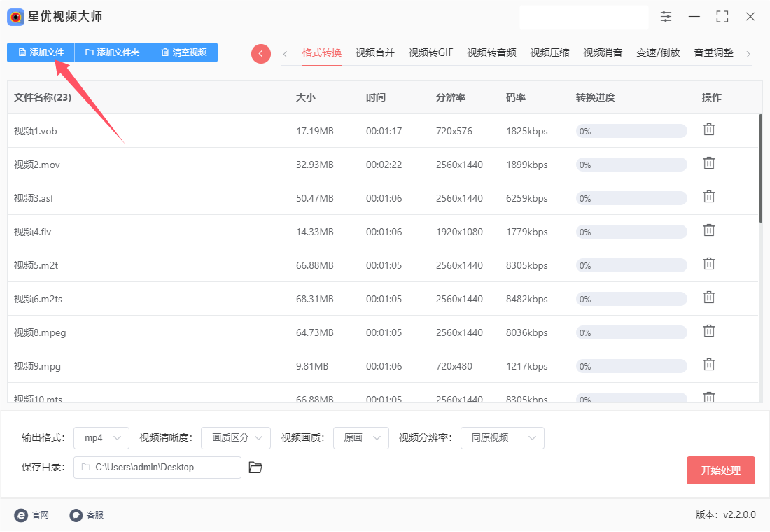Image resolution: width=770 pixels, height=532 pixels.
Task: Click version label v2.2.0.0
Action: (740, 514)
